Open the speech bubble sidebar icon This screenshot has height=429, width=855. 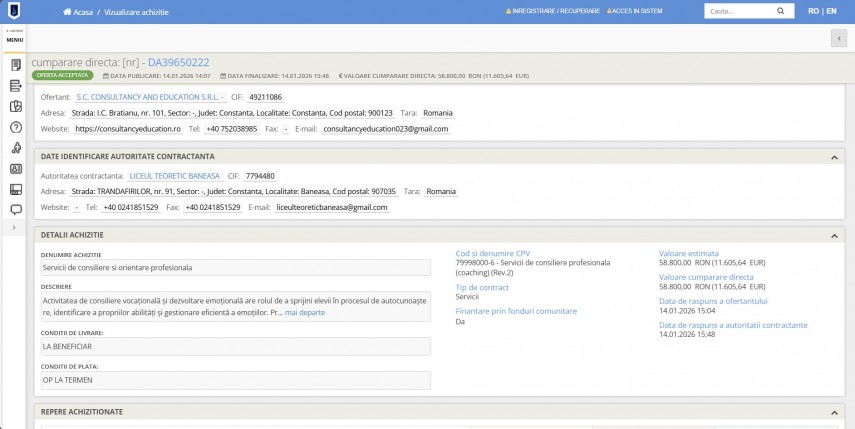pyautogui.click(x=15, y=210)
